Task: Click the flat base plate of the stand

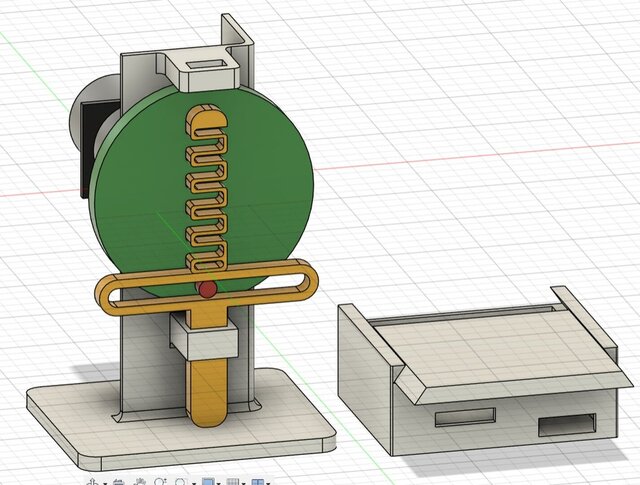Action: click(80, 420)
